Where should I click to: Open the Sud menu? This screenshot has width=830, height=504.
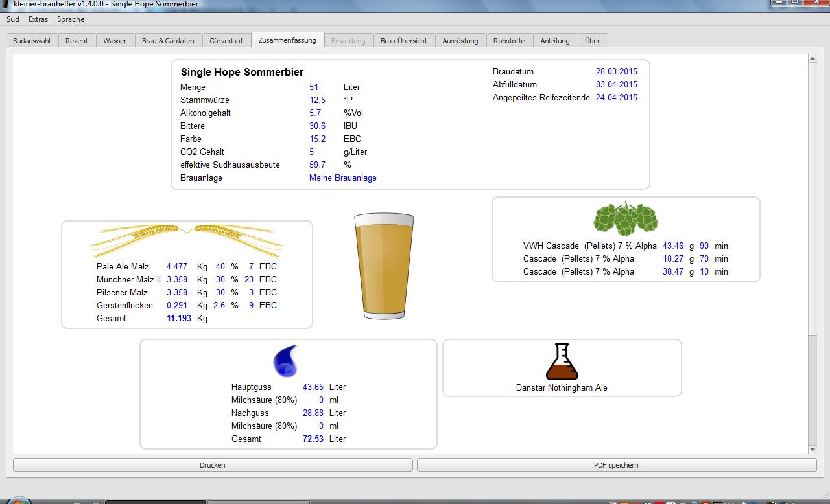pyautogui.click(x=13, y=19)
